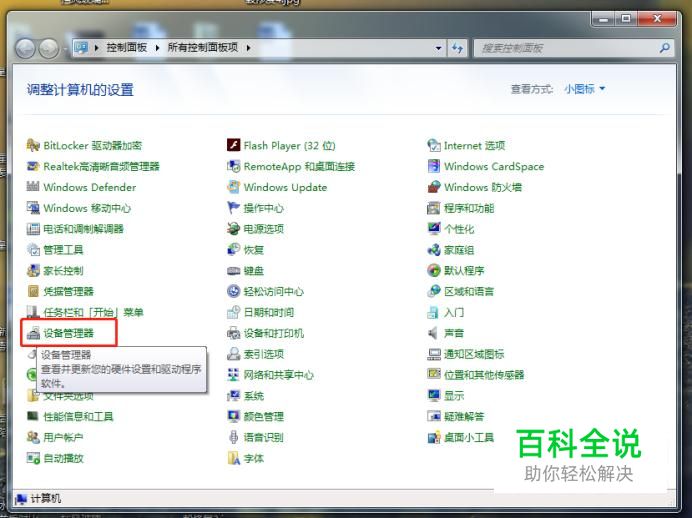Image resolution: width=692 pixels, height=518 pixels.
Task: Click the Windows Defender icon
Action: click(x=34, y=187)
